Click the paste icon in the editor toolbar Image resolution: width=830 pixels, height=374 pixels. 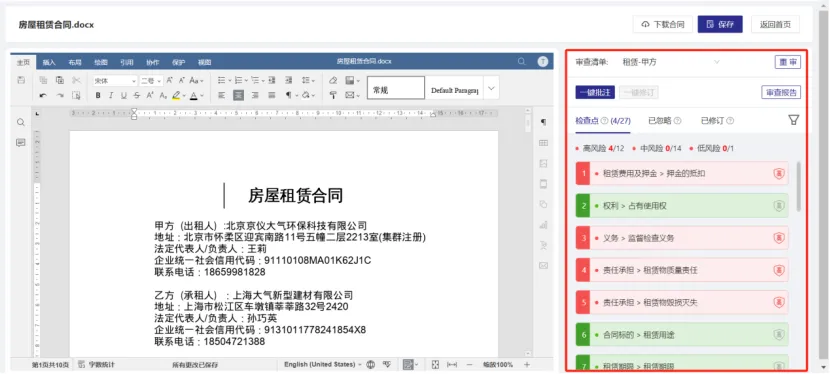point(60,80)
